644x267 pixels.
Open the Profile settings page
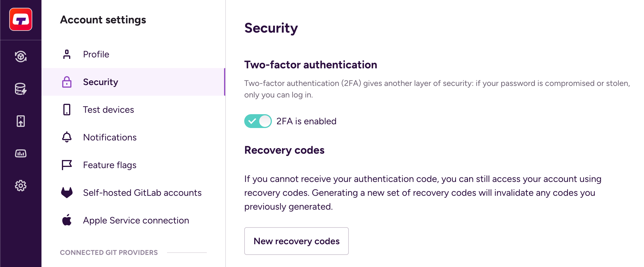96,54
